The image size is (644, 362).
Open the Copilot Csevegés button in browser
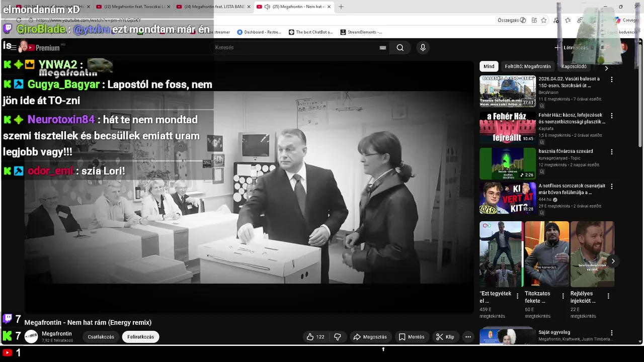(627, 20)
